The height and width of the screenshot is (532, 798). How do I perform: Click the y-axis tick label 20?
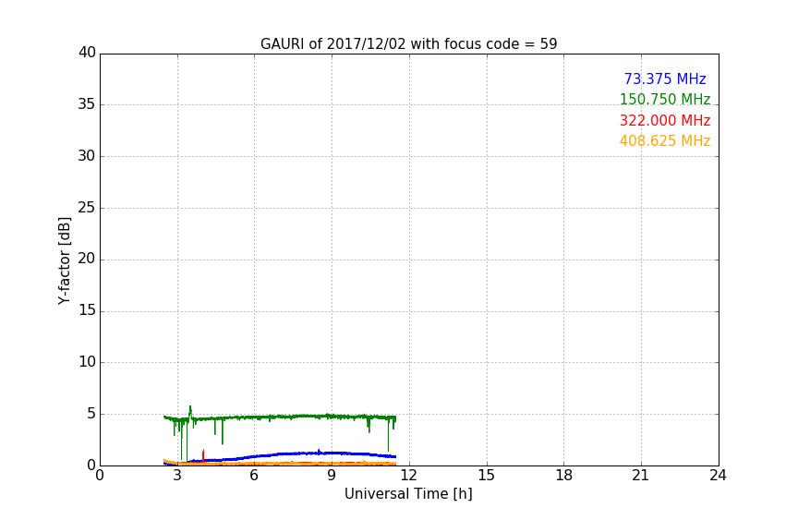(x=87, y=259)
